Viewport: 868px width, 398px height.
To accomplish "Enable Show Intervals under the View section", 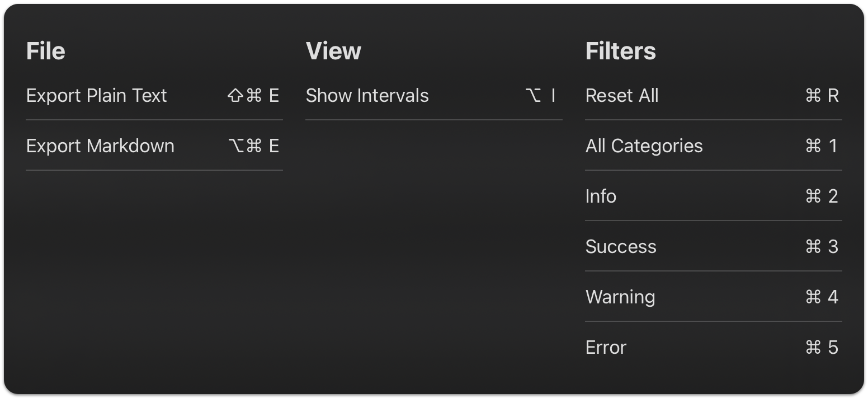I will pos(367,96).
